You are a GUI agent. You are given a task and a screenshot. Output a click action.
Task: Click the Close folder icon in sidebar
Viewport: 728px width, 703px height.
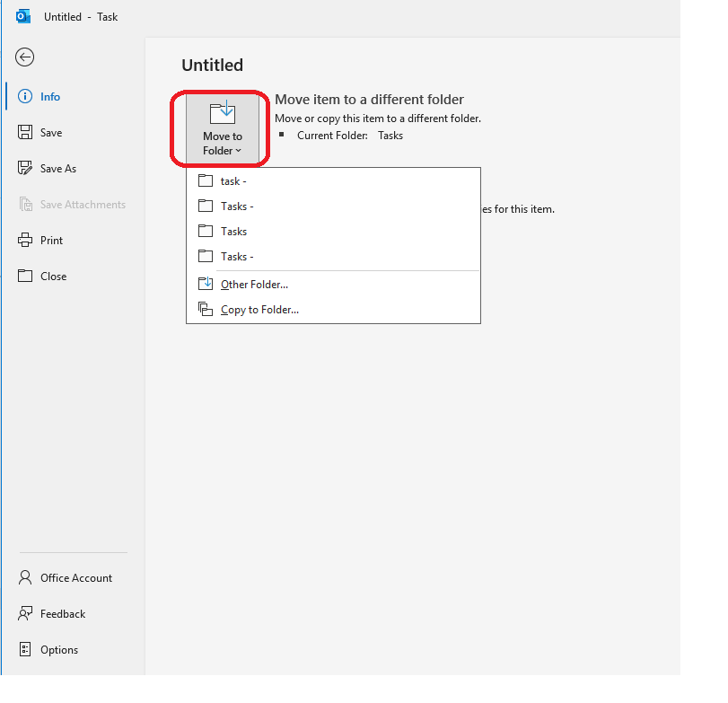point(25,276)
